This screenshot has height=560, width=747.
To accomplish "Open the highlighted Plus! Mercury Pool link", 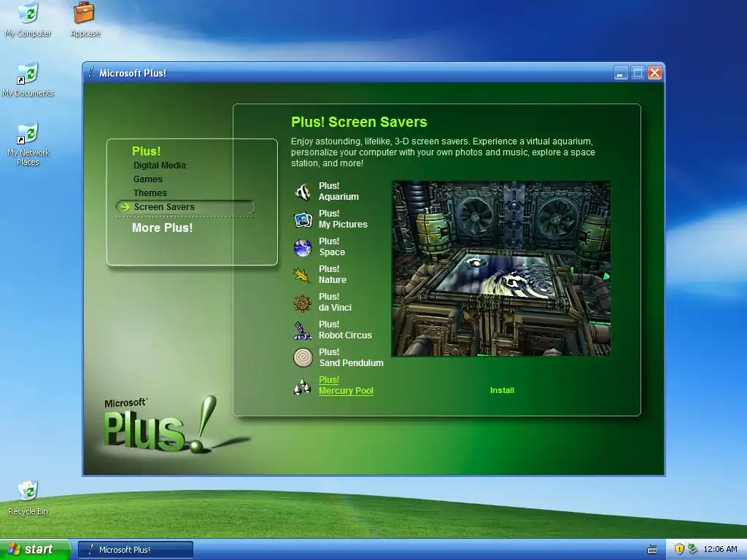I will (x=346, y=385).
